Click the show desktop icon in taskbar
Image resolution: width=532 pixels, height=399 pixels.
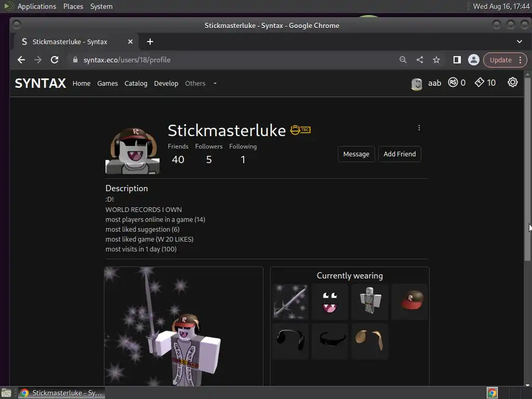tap(6, 393)
